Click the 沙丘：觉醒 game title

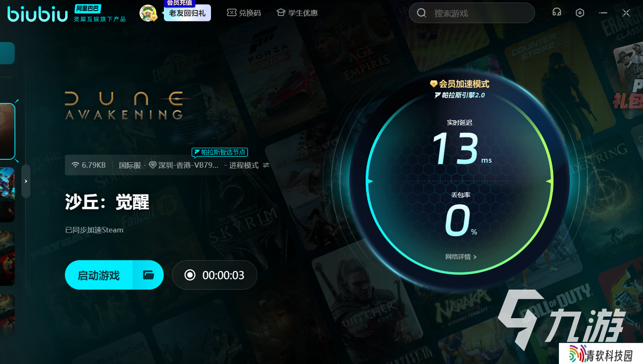click(x=107, y=202)
